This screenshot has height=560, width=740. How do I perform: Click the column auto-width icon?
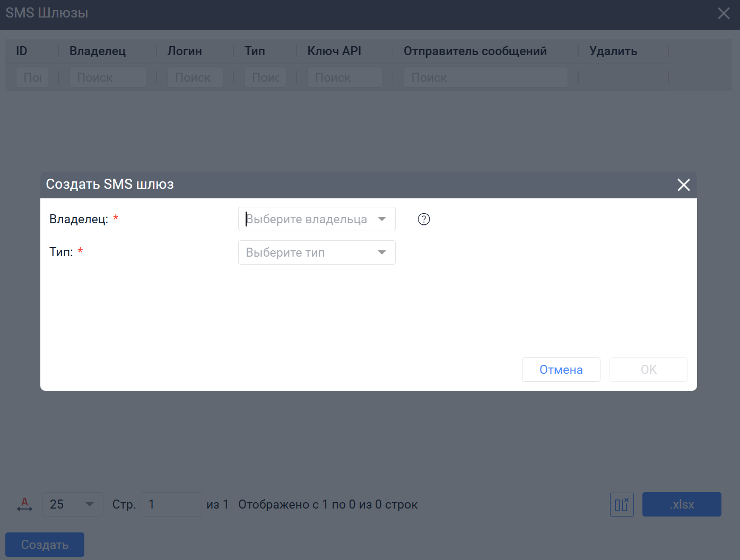[x=24, y=504]
